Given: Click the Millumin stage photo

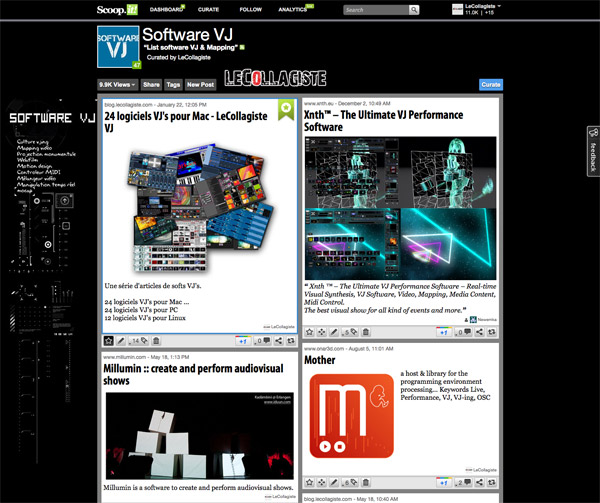Looking at the screenshot, I should coord(200,436).
